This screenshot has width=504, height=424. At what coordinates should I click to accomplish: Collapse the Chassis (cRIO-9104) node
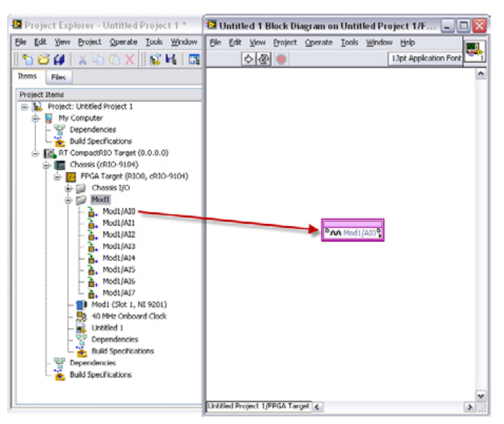pos(46,165)
